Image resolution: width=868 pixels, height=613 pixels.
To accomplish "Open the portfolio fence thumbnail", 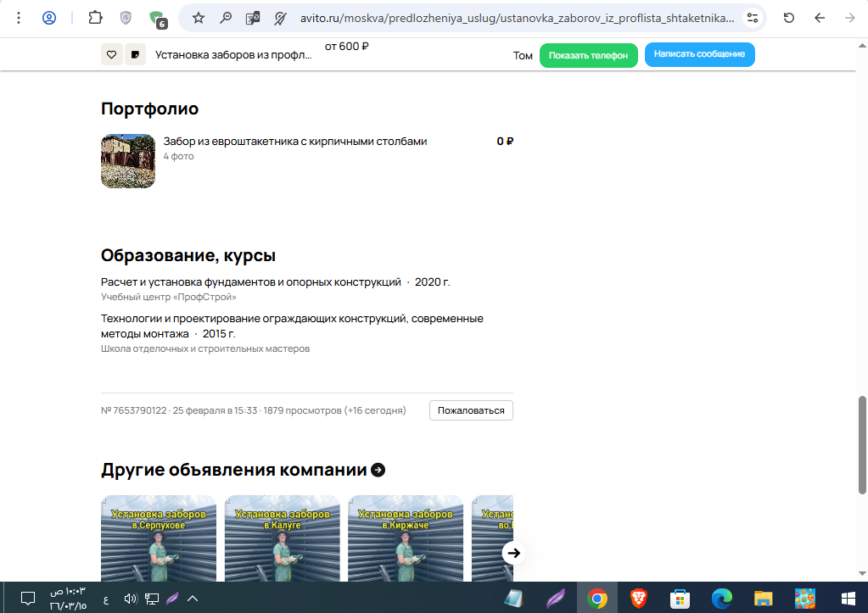I will [x=128, y=161].
